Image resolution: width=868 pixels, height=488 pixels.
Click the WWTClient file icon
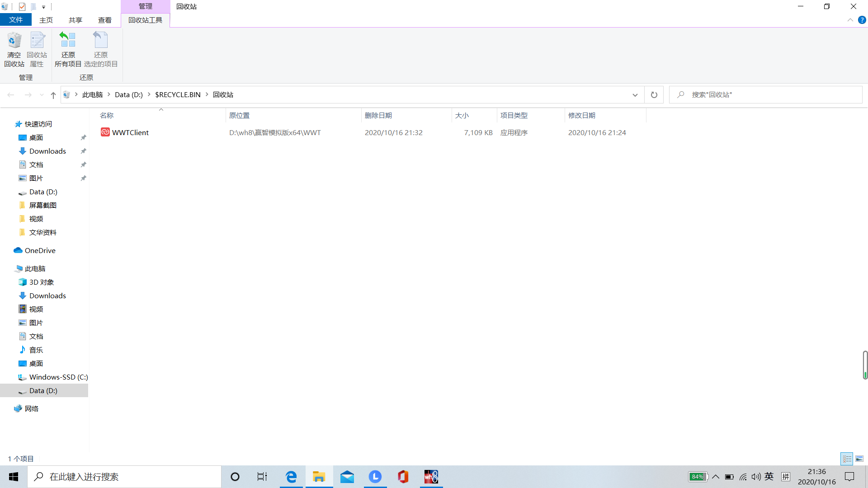click(x=105, y=132)
